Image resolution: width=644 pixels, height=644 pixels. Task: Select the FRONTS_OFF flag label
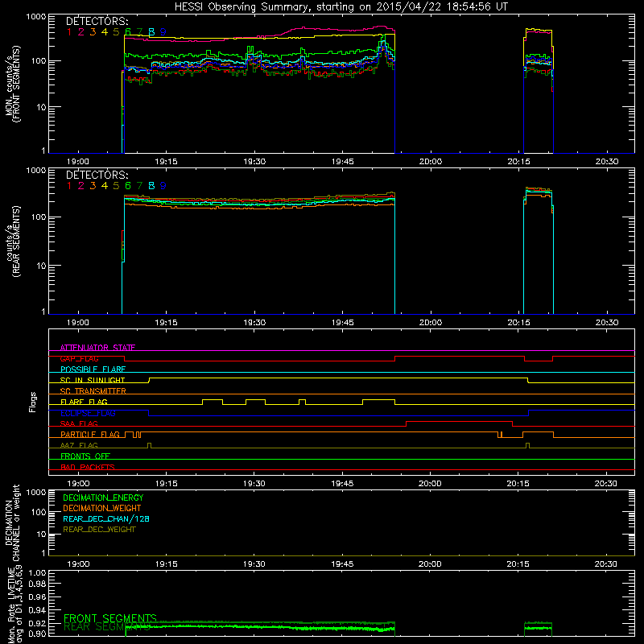point(85,456)
